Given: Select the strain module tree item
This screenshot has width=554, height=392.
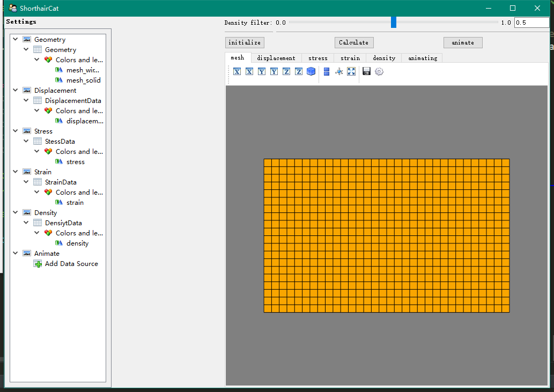Looking at the screenshot, I should click(75, 202).
